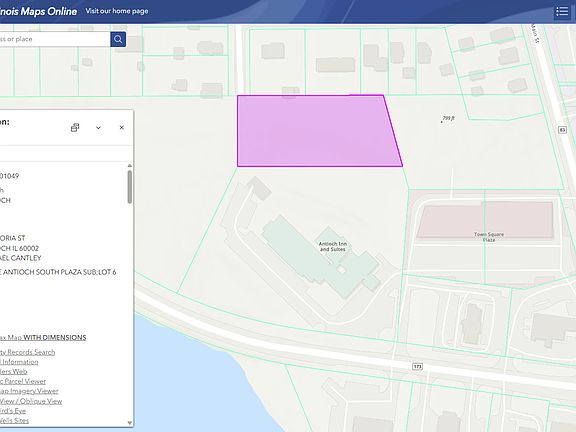The image size is (576, 432).
Task: Click the popup vertical scrollbar thumb
Action: (x=130, y=187)
